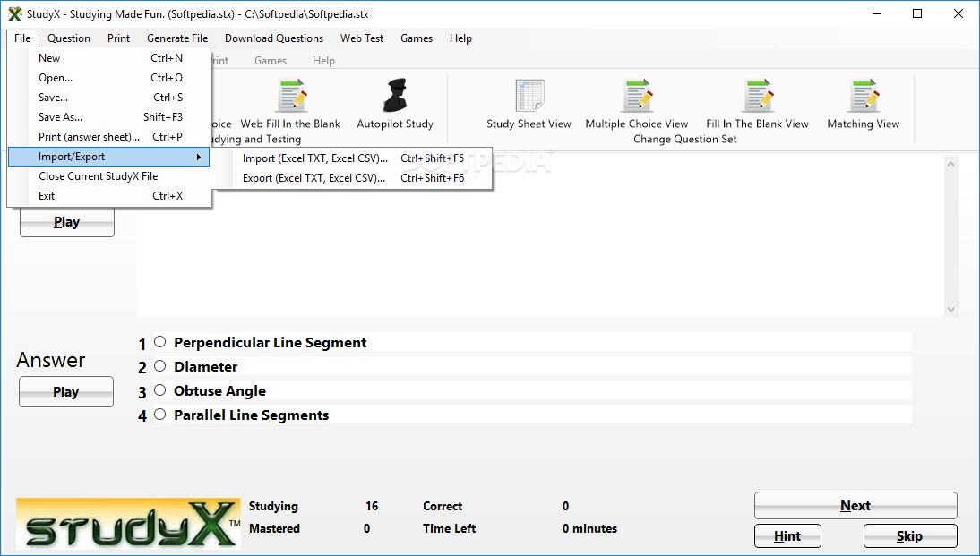This screenshot has height=556, width=980.
Task: Open the File menu
Action: point(22,38)
